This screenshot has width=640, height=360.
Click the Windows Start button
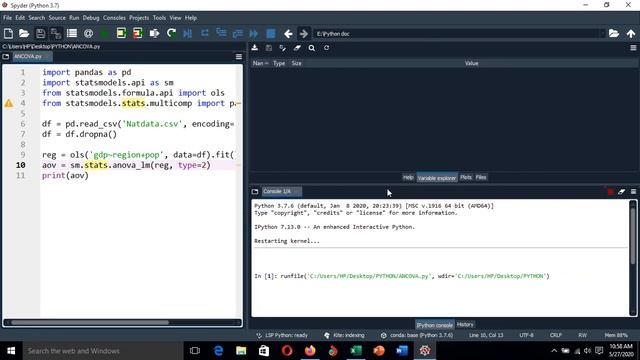pyautogui.click(x=11, y=351)
